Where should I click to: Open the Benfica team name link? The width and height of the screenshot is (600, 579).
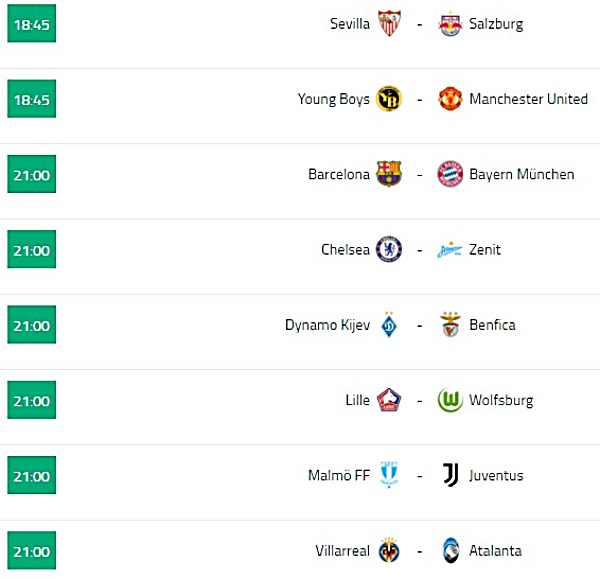point(492,325)
